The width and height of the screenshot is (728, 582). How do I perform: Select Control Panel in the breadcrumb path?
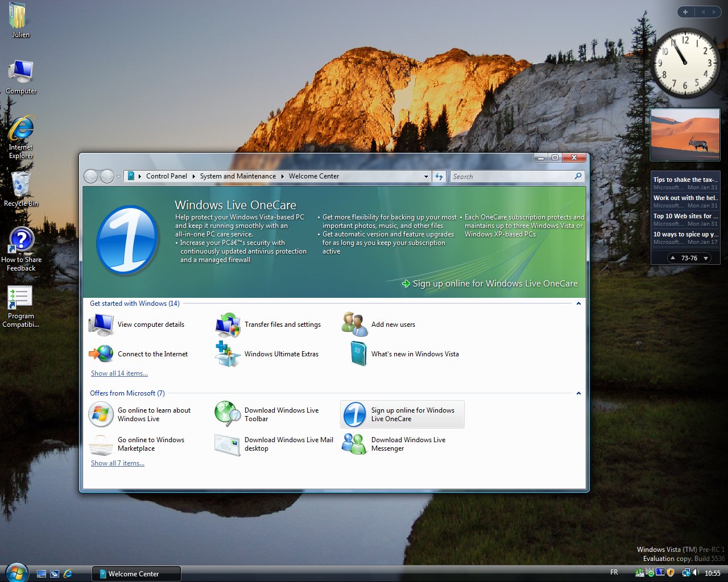point(166,176)
